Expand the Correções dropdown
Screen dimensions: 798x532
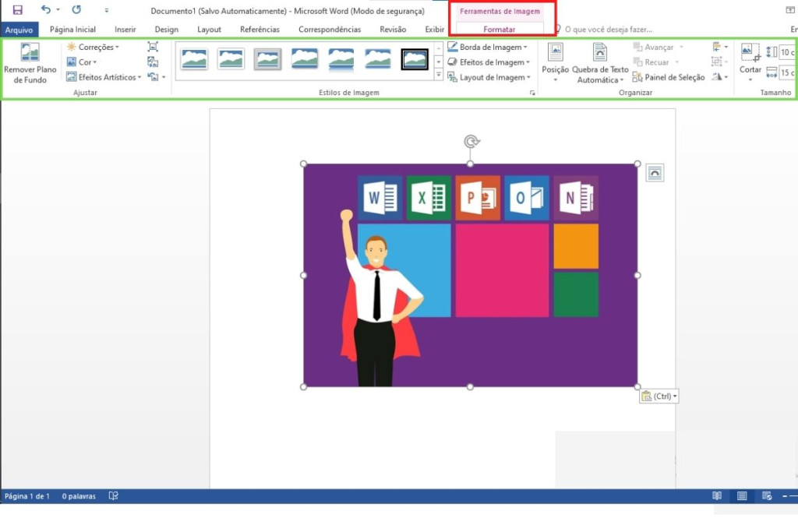pyautogui.click(x=94, y=48)
